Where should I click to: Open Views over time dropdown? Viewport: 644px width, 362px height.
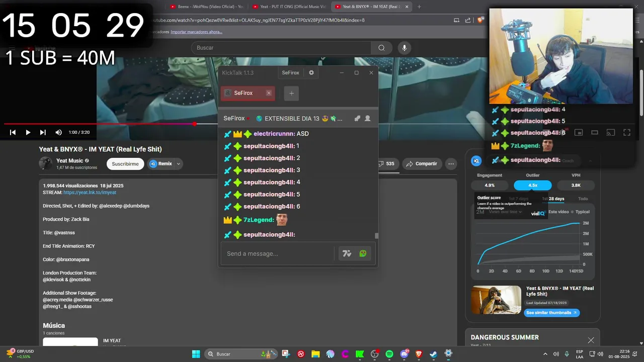point(505,212)
